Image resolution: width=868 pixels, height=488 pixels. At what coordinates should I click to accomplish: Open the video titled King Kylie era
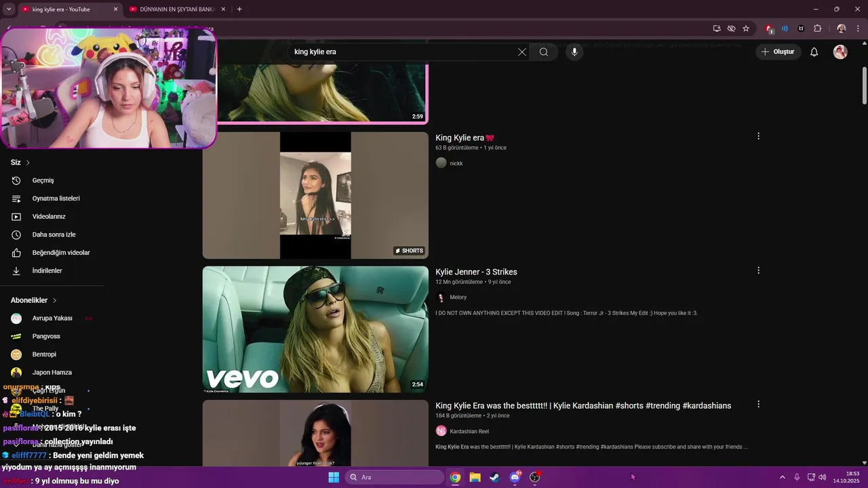[x=465, y=138]
